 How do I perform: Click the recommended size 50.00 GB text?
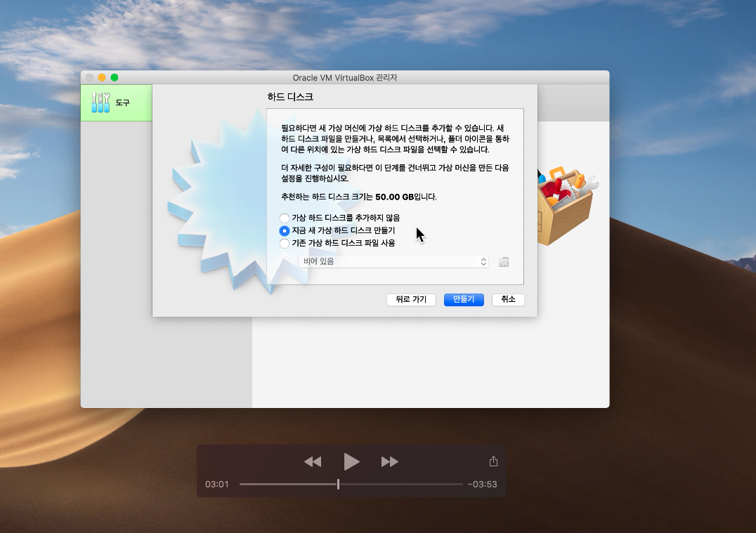[394, 197]
